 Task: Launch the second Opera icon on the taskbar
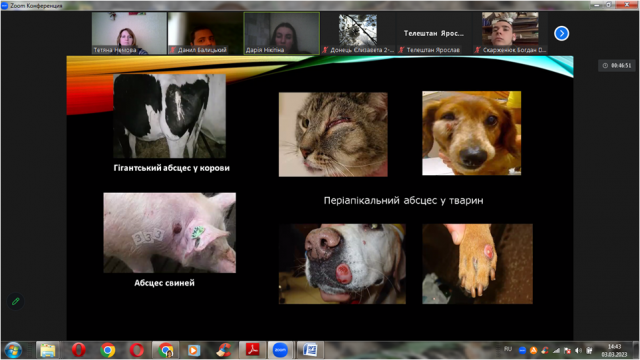[x=137, y=350]
